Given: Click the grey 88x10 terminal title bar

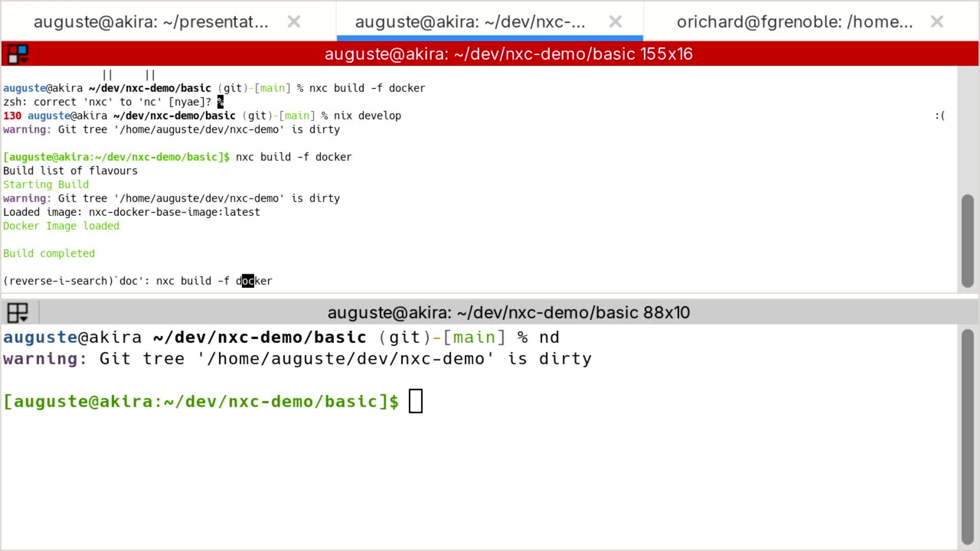Looking at the screenshot, I should pos(508,312).
